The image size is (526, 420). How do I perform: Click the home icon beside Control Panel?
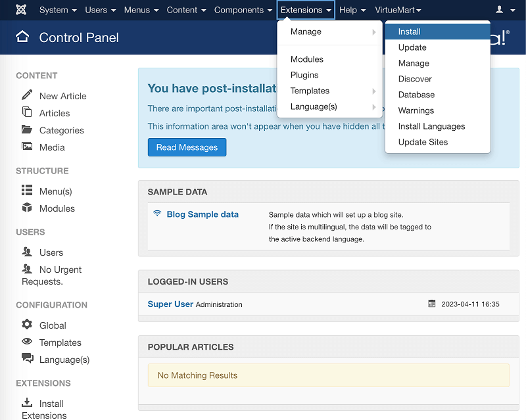(22, 37)
